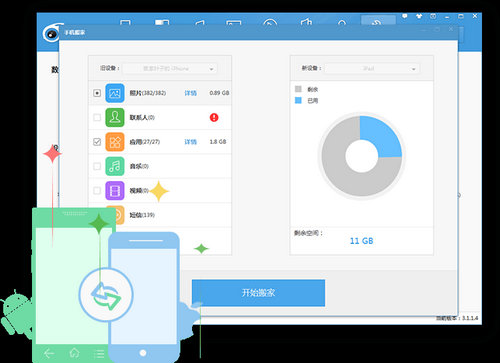The width and height of the screenshot is (500, 363).
Task: Click the red warning icon in contacts row
Action: click(214, 117)
